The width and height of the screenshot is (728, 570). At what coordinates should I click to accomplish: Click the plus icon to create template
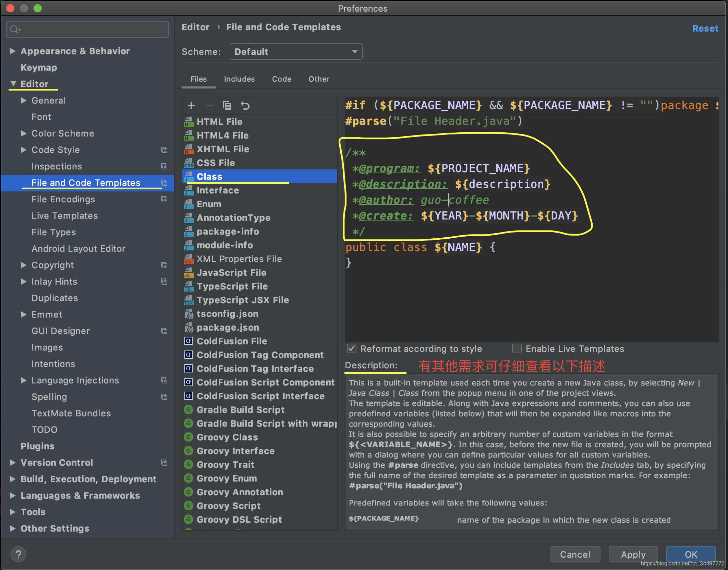pyautogui.click(x=191, y=106)
